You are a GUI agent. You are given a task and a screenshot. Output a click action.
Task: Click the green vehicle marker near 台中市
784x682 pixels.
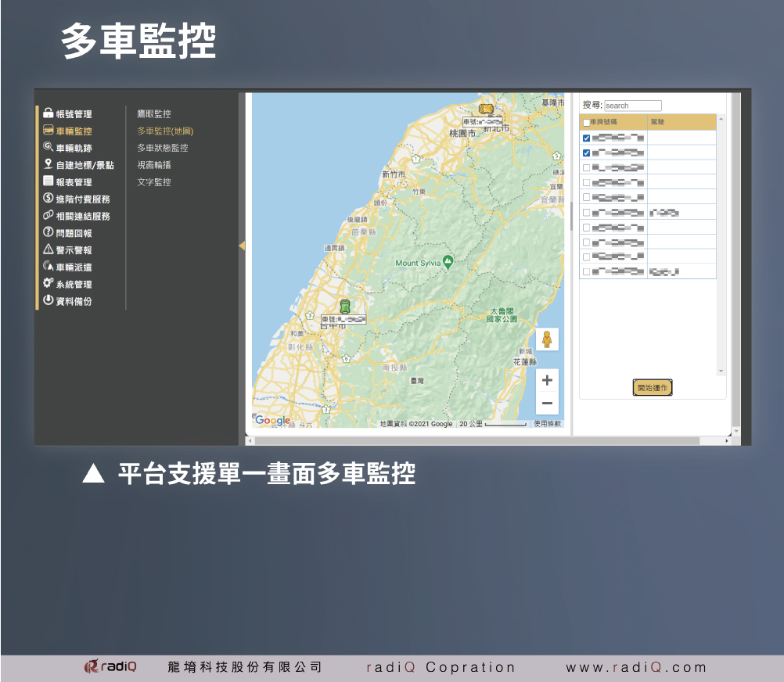344,306
